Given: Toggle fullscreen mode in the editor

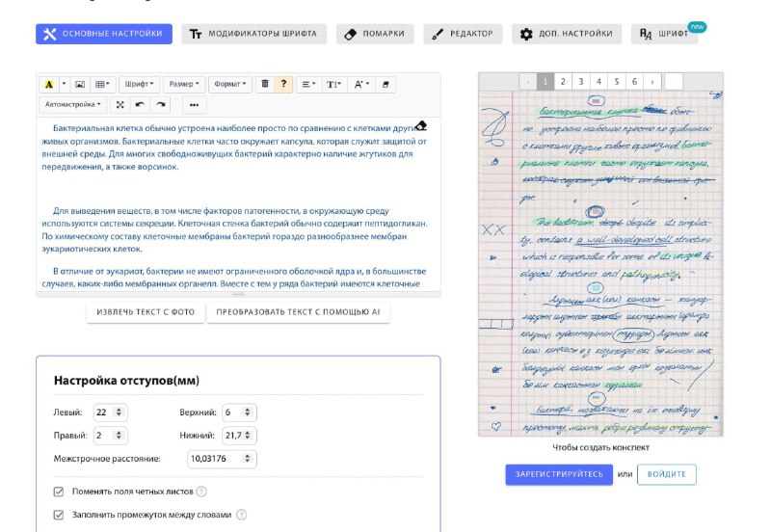Looking at the screenshot, I should (120, 104).
